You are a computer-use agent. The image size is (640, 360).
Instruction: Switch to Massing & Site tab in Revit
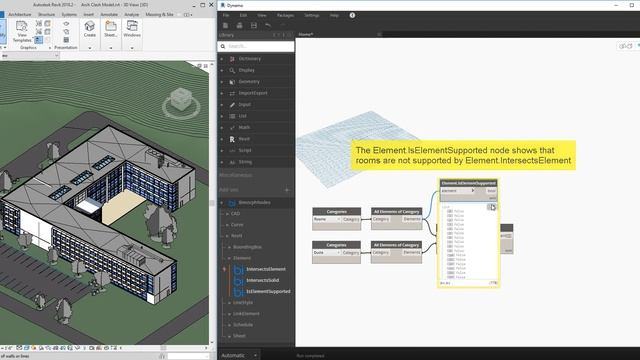(159, 14)
